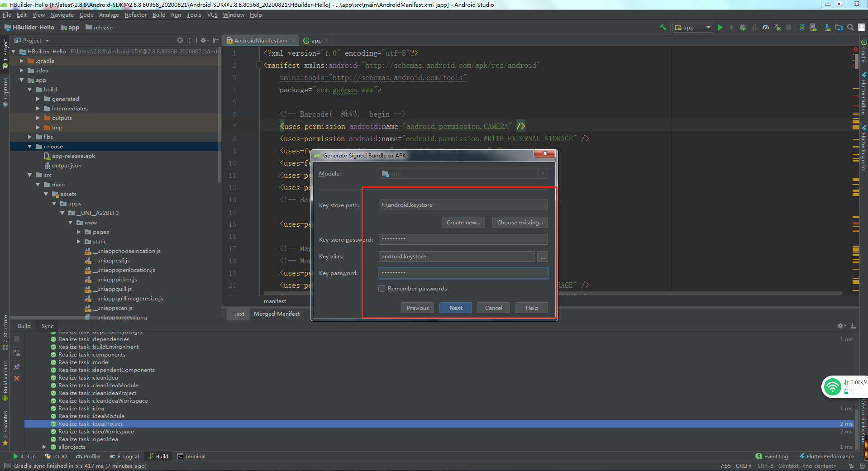Click the Build panel hide download icon

(x=853, y=326)
